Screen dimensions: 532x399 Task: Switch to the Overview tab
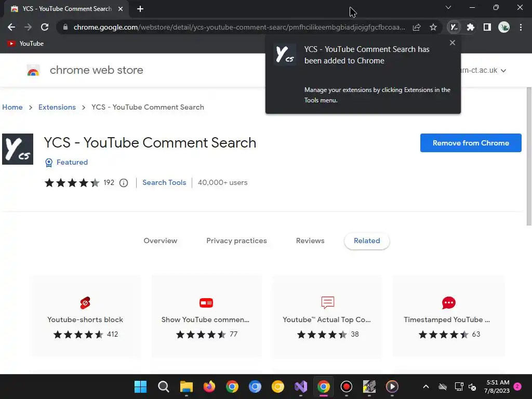pyautogui.click(x=160, y=241)
